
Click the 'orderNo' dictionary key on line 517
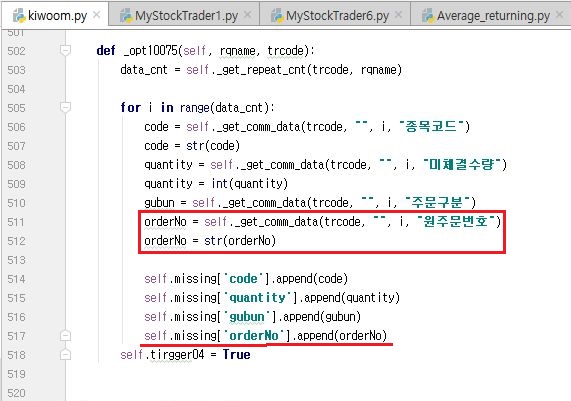254,335
